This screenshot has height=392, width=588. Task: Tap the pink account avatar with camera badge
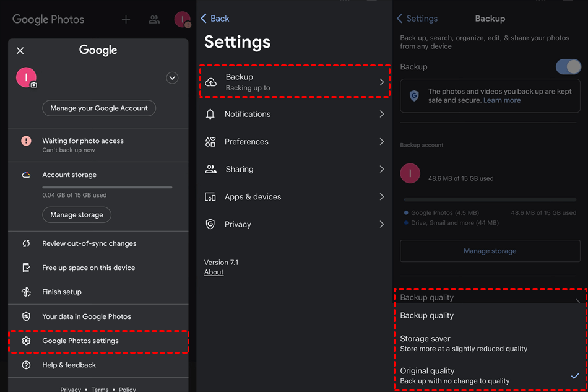coord(26,77)
